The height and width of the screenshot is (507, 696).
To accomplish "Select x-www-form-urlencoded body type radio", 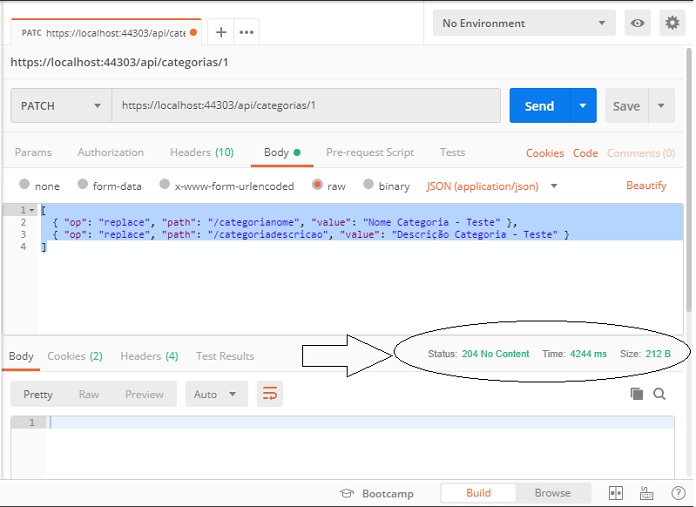I will [164, 184].
